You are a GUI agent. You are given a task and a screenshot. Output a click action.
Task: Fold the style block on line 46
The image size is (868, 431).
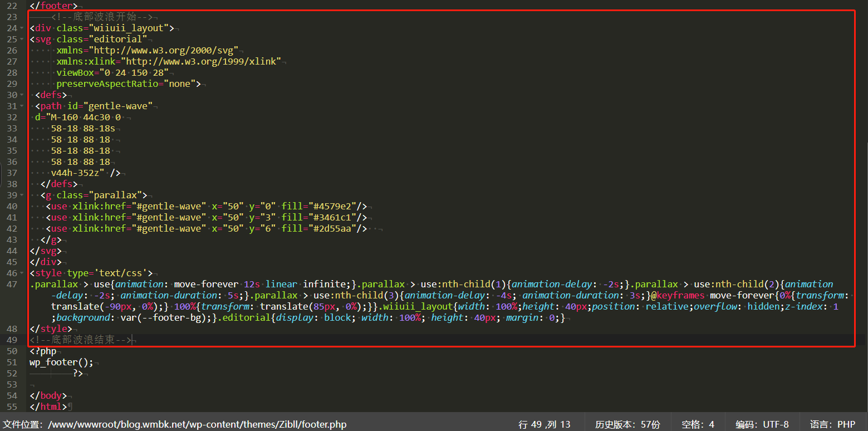[x=22, y=273]
